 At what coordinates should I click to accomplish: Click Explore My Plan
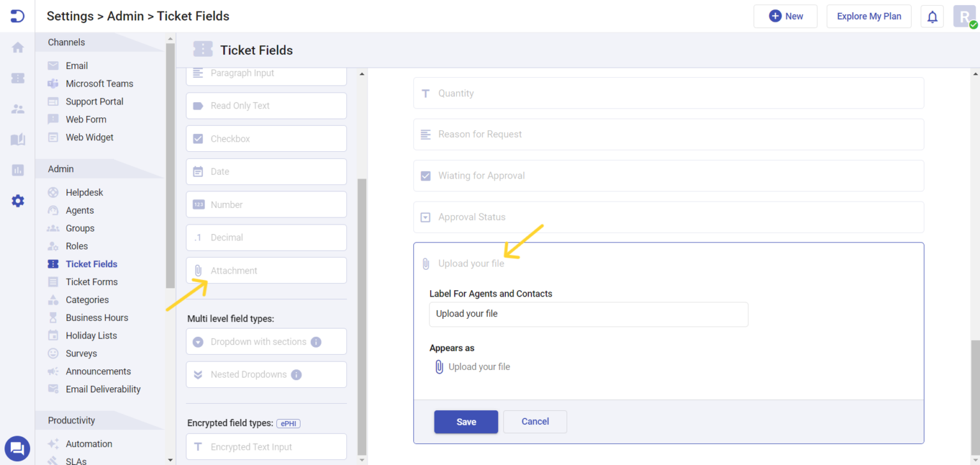coord(869,16)
